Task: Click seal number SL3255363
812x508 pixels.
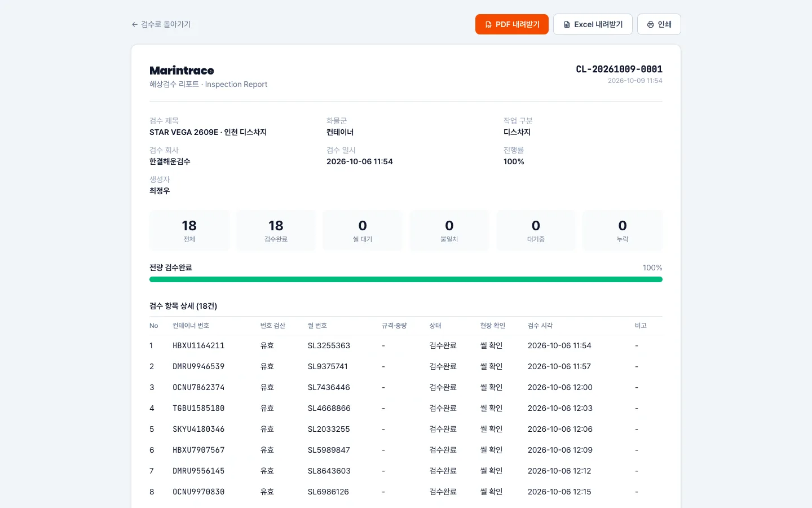Action: point(329,345)
